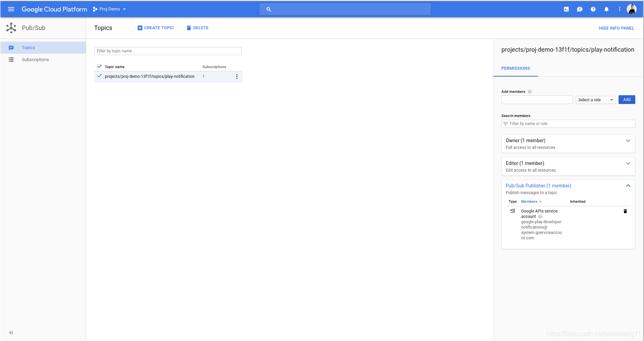This screenshot has height=341, width=644.
Task: Click the Topic name column header
Action: tap(114, 67)
